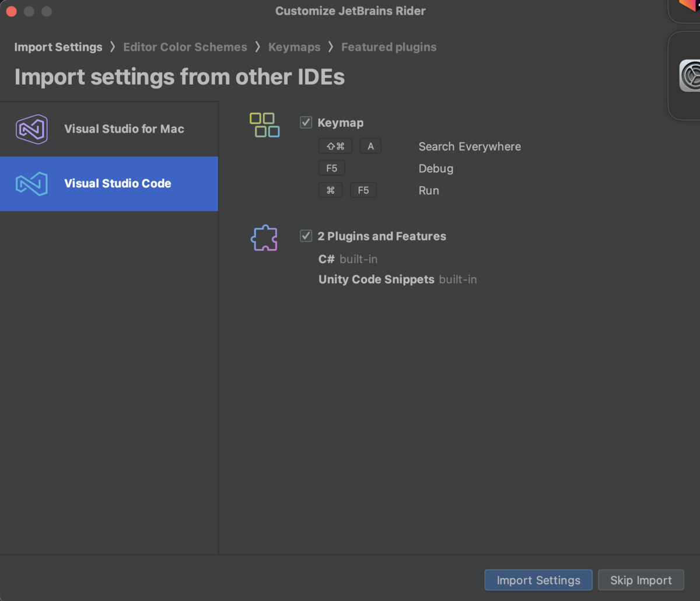Open the Featured plugins step

tap(388, 47)
